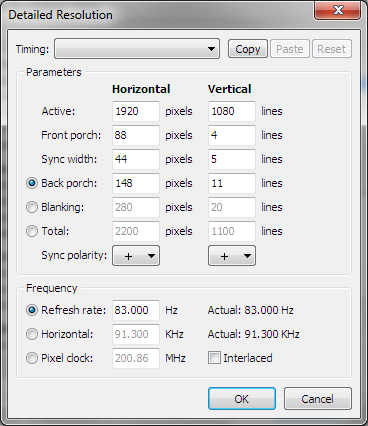The width and height of the screenshot is (368, 426).
Task: Click the vertical Total field showing 1100
Action: [x=232, y=231]
